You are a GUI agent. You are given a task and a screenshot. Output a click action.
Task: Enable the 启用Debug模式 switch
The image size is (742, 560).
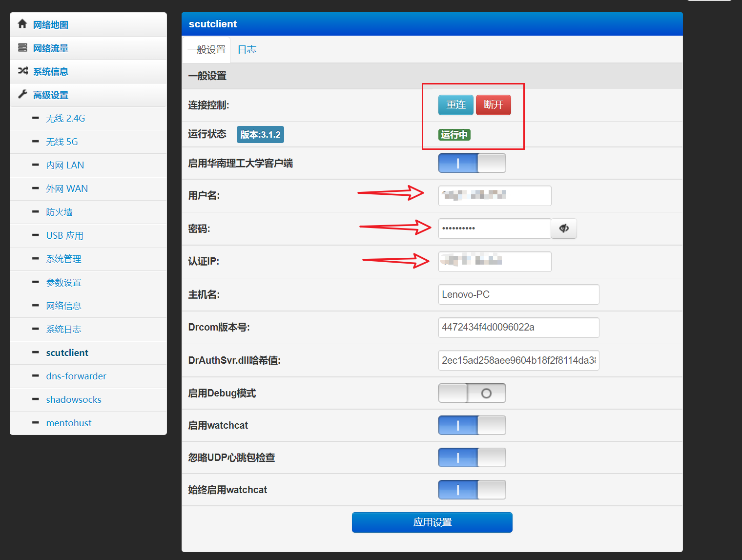point(472,393)
